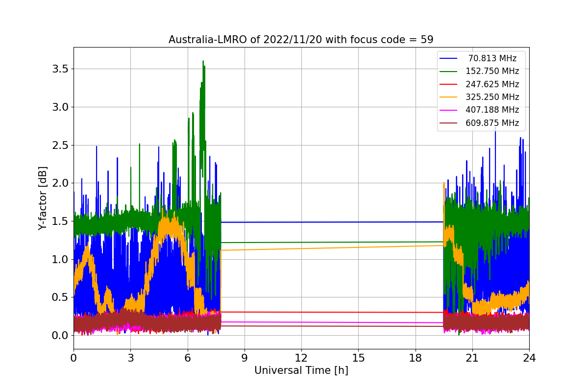Click the 'Universal Time [h]' axis label
This screenshot has width=588, height=392.
click(x=301, y=371)
